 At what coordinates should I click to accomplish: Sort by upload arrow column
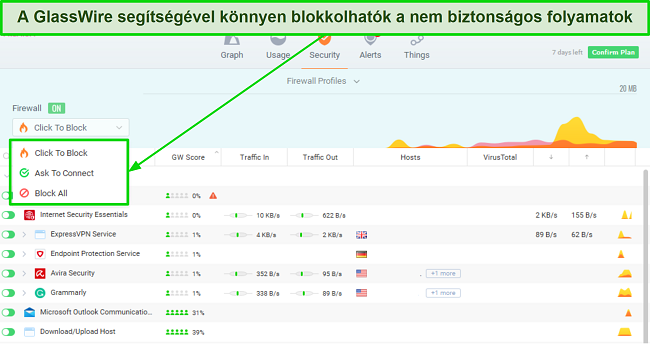pyautogui.click(x=587, y=157)
